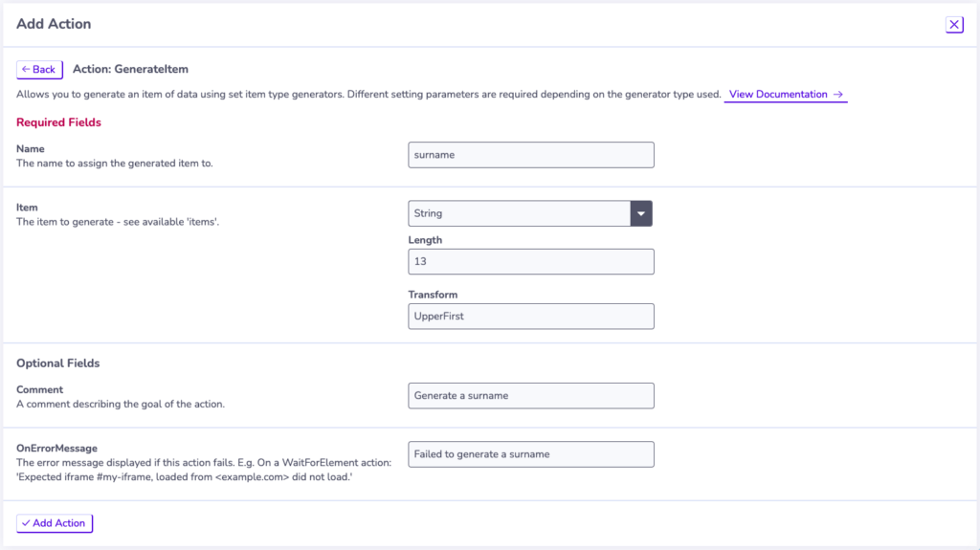980x550 pixels.
Task: Click the arrow icon beside View Documentation
Action: [x=838, y=95]
